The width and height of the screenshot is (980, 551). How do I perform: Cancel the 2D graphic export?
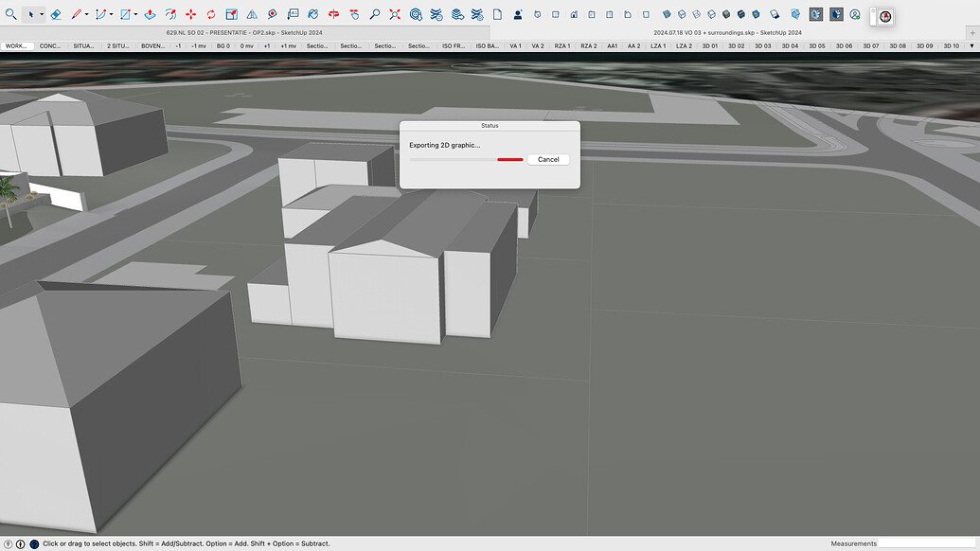pos(548,159)
